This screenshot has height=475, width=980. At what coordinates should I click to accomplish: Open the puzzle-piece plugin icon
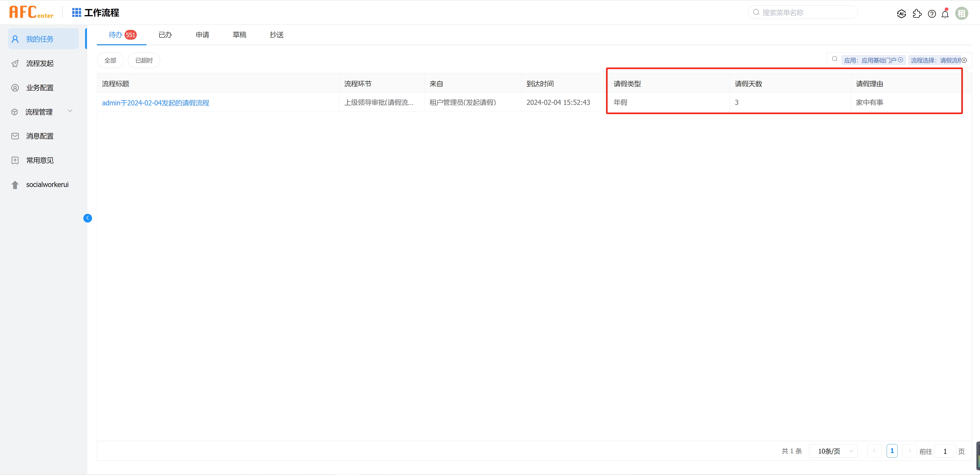click(917, 14)
